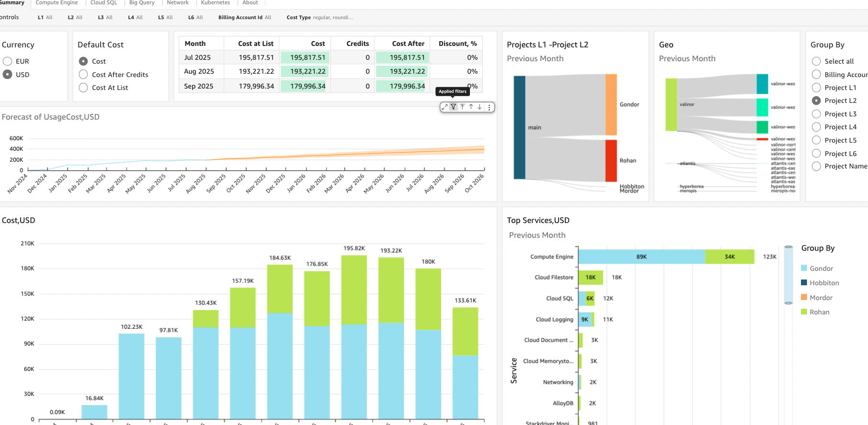Click the single up arrow icon

tap(471, 107)
